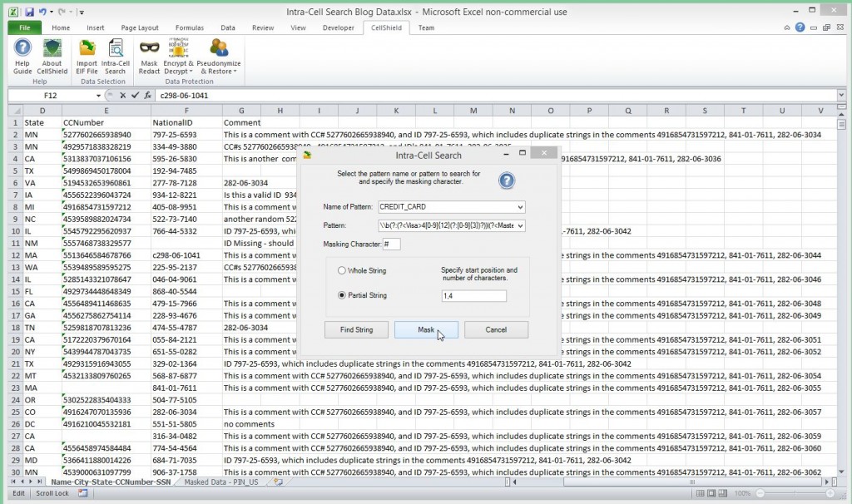Click the formula bar text c298-06-1041

(184, 96)
